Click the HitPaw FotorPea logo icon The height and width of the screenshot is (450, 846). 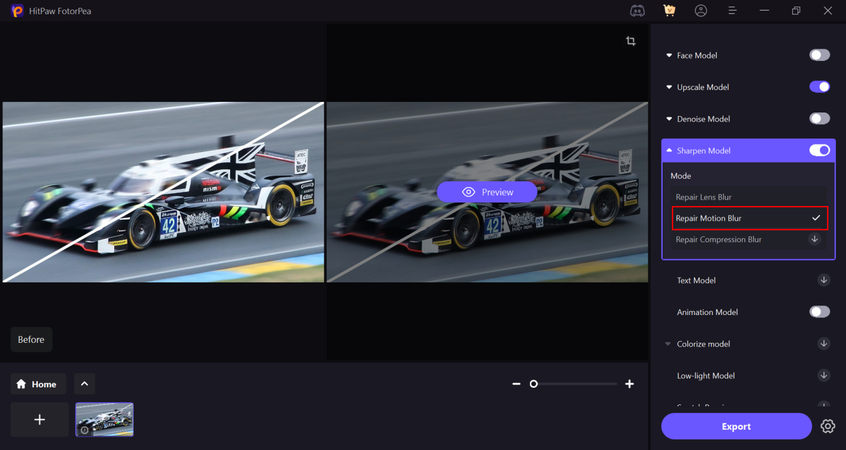pos(17,11)
